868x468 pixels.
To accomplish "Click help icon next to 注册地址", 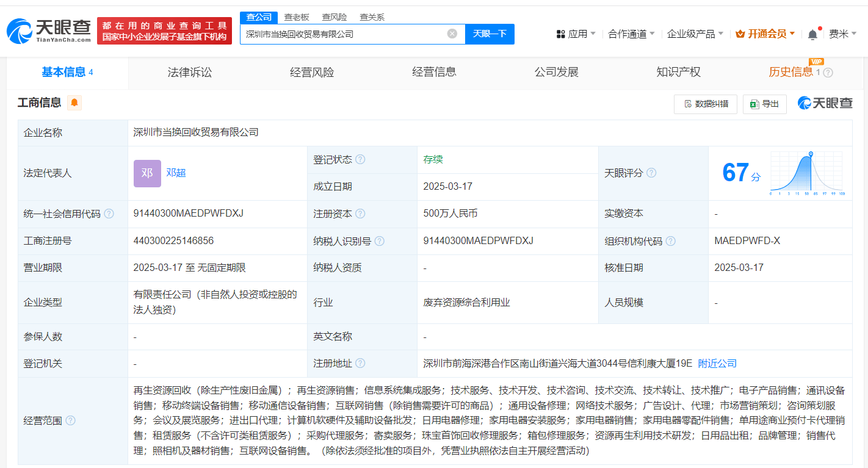I will (360, 364).
